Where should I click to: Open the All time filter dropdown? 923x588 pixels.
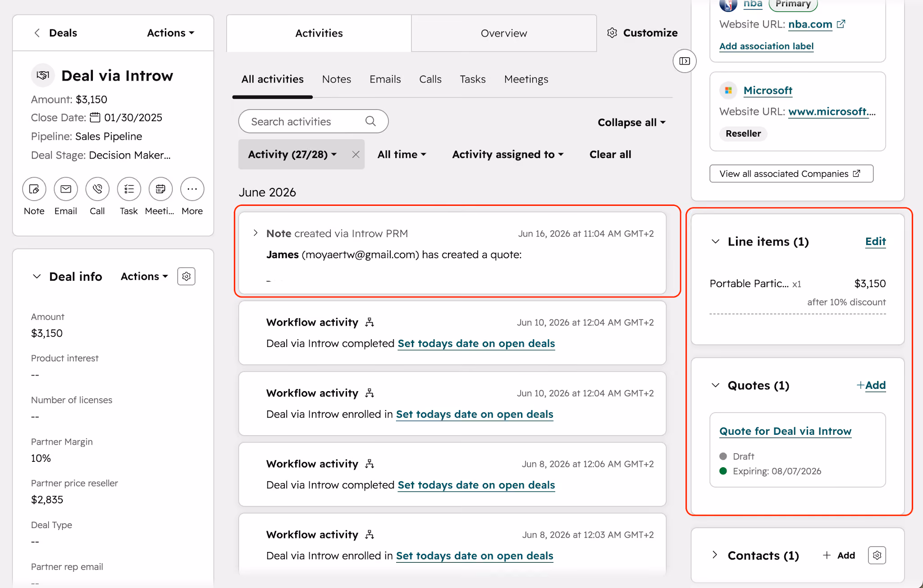[402, 155]
